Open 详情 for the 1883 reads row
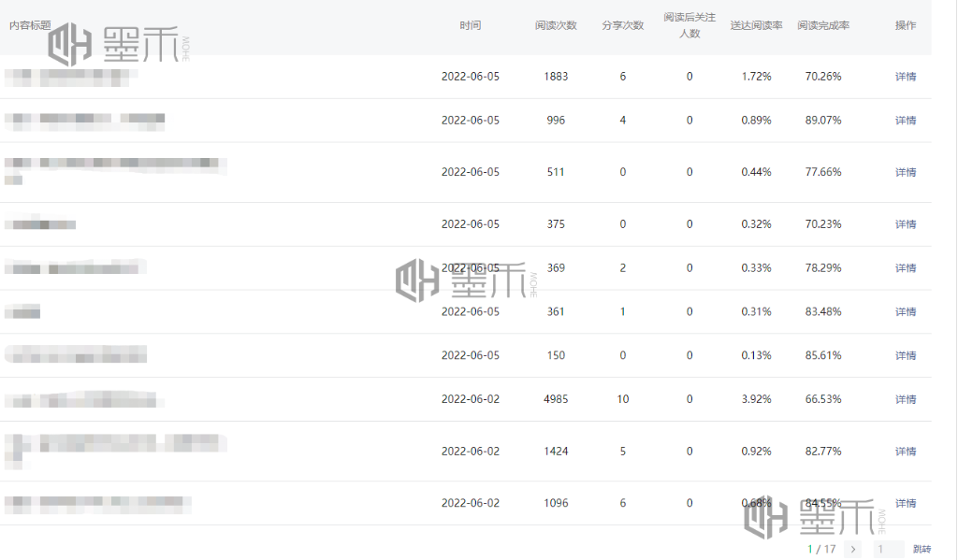958x560 pixels. coord(905,77)
